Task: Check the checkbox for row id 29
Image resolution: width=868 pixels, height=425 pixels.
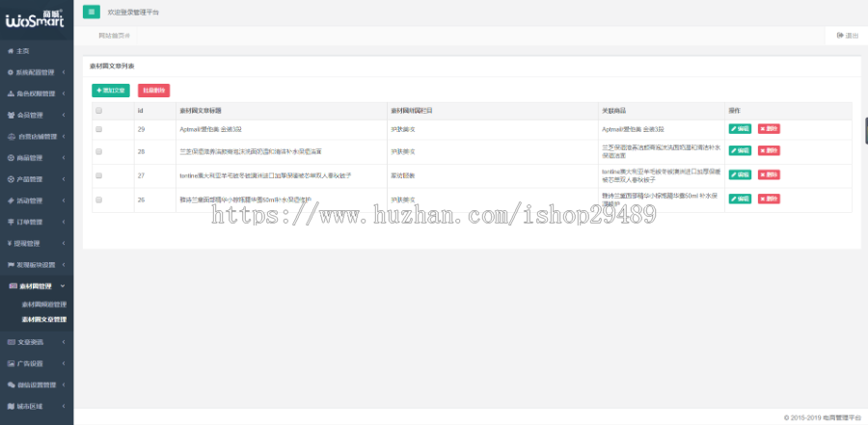Action: point(99,129)
